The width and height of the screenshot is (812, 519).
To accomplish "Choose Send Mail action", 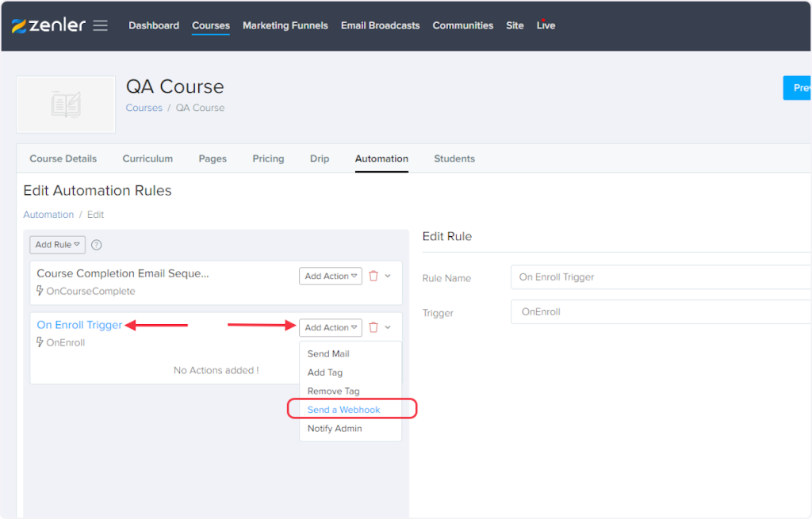I will (328, 353).
